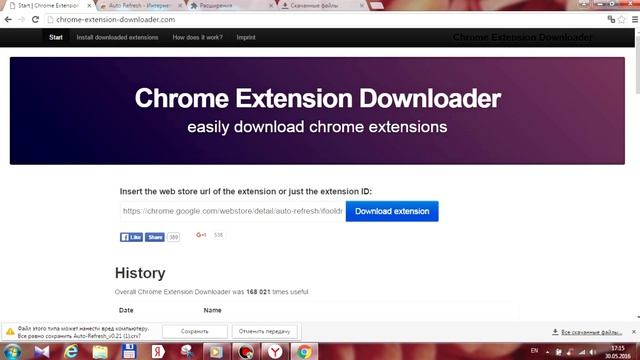The image size is (640, 360).
Task: Click the History heading
Action: click(x=140, y=273)
